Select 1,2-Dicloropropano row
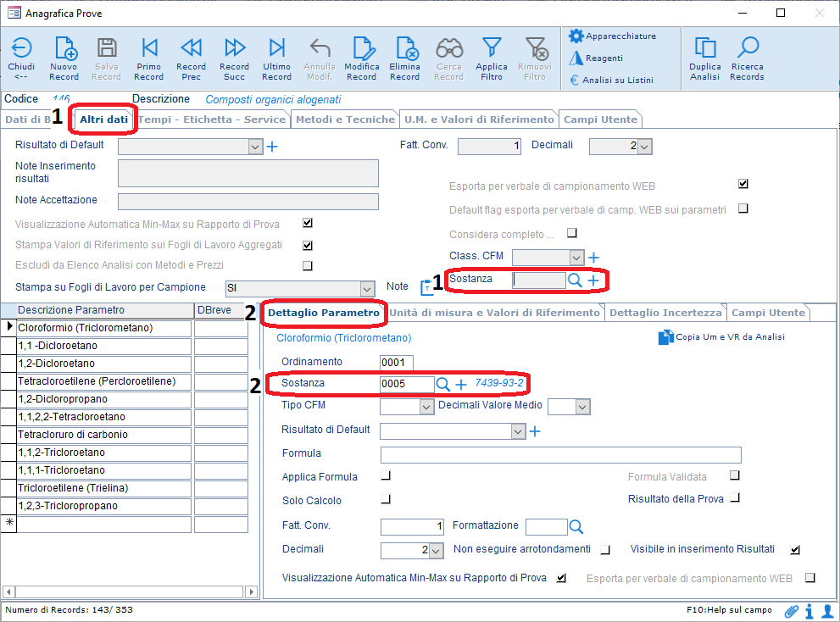This screenshot has height=622, width=840. pos(104,400)
